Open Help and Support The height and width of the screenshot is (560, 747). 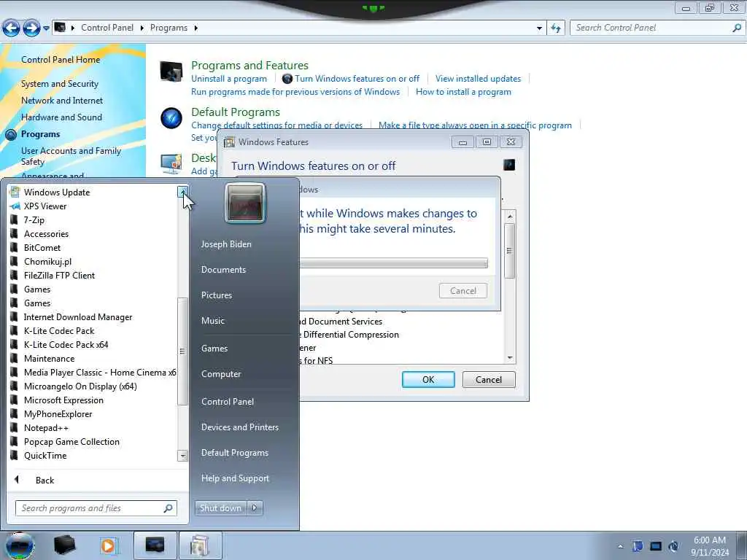(235, 478)
